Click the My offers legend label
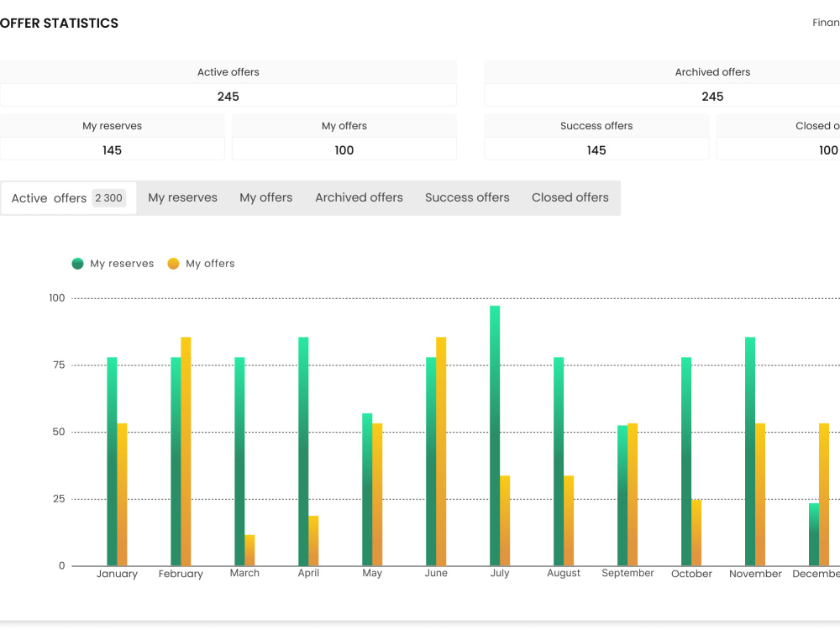Screen dimensions: 840x630 tap(210, 264)
